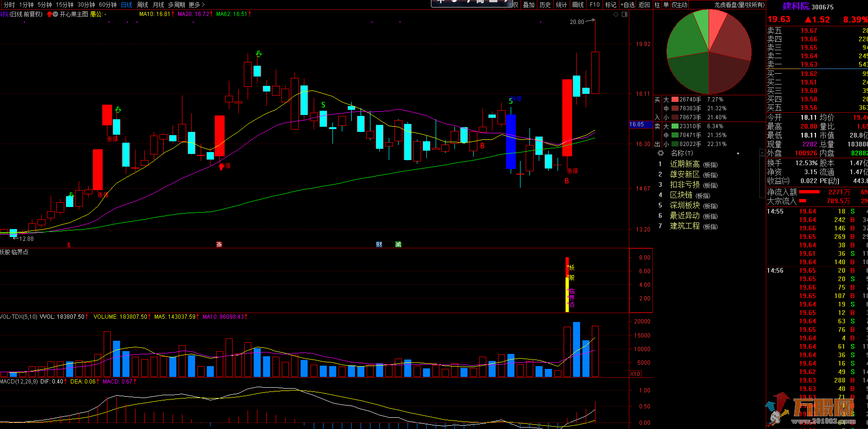Toggle the 仅主动 filter

(679, 5)
